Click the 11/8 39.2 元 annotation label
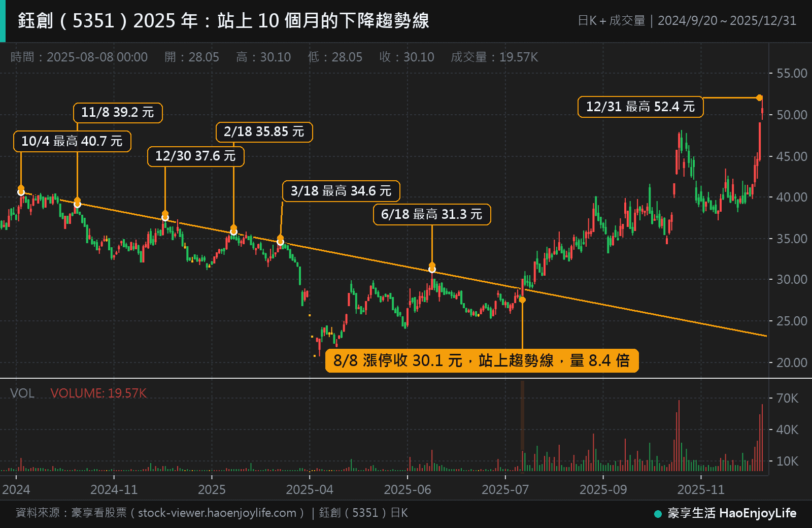 [118, 113]
